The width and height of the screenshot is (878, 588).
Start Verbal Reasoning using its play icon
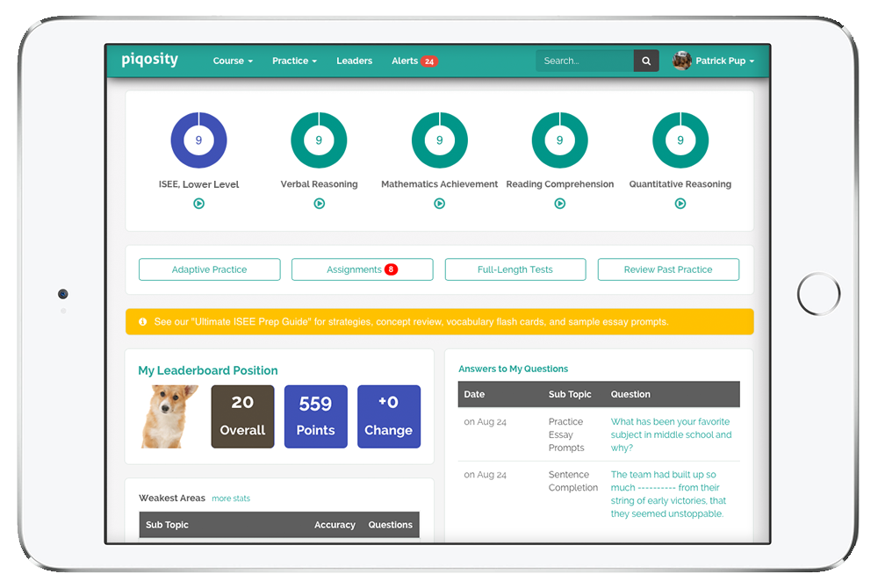click(319, 204)
